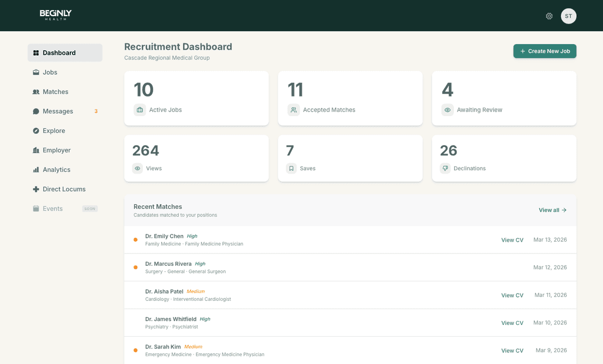
Task: Select Direct Locums in the sidebar
Action: (x=64, y=189)
